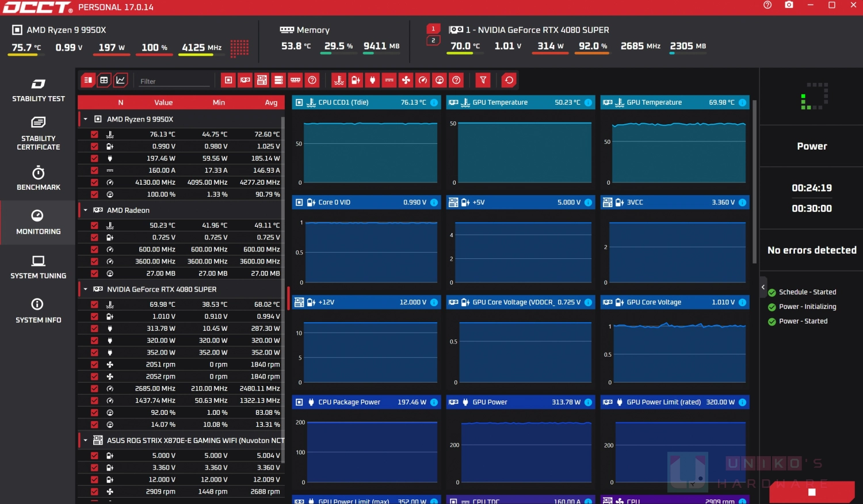Switch to the graphs-only view icon
The width and height of the screenshot is (863, 504).
121,80
